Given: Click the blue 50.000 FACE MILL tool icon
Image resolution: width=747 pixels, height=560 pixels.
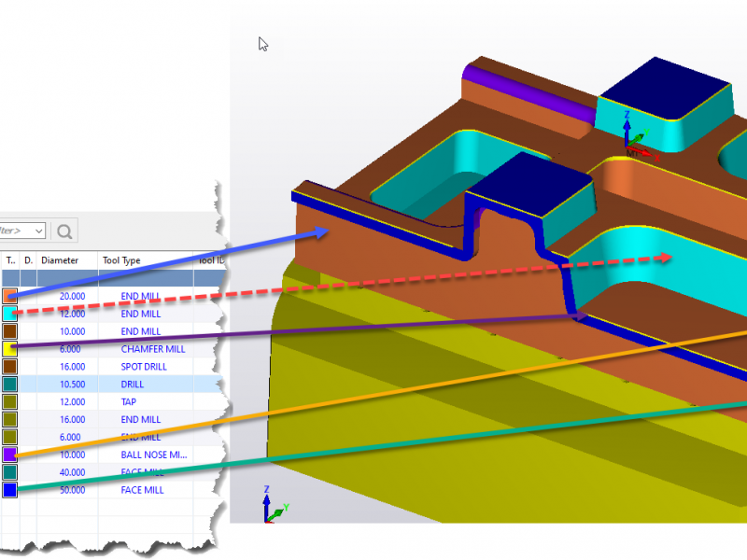Looking at the screenshot, I should (x=11, y=490).
